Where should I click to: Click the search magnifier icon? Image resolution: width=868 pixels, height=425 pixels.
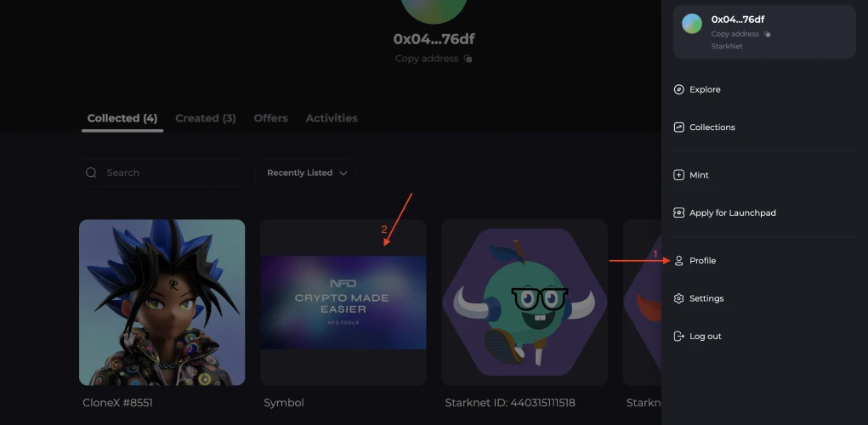pos(91,173)
